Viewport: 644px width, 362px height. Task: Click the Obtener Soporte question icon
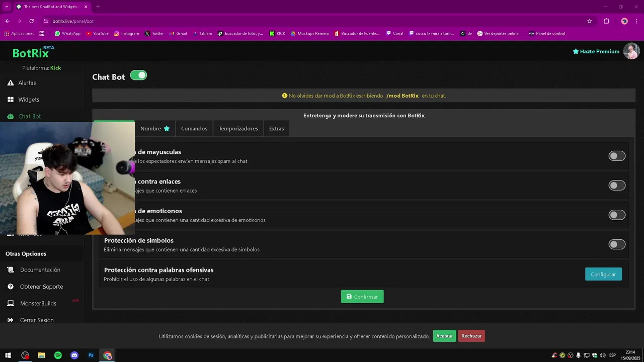coord(11,287)
